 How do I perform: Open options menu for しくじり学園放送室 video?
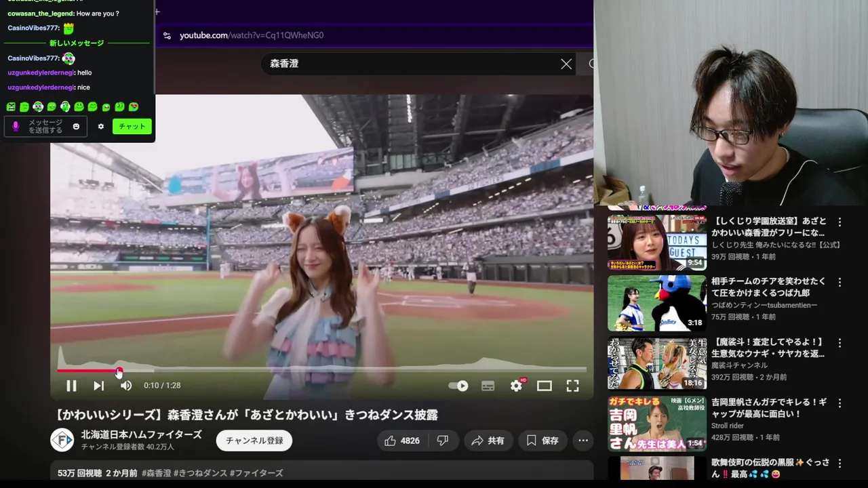pyautogui.click(x=840, y=222)
